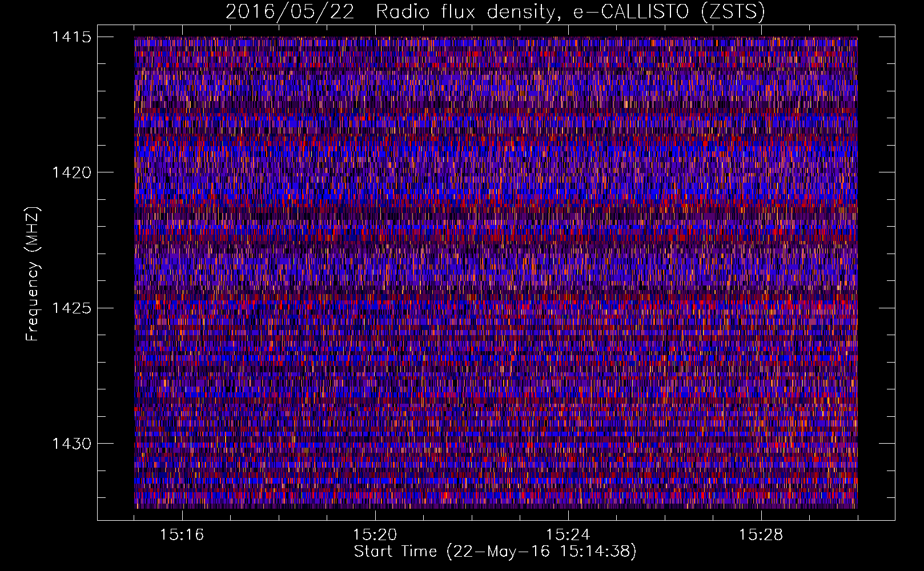Click the 'Frequency (MHZ)' axis label
Image resolution: width=924 pixels, height=571 pixels.
(33, 274)
